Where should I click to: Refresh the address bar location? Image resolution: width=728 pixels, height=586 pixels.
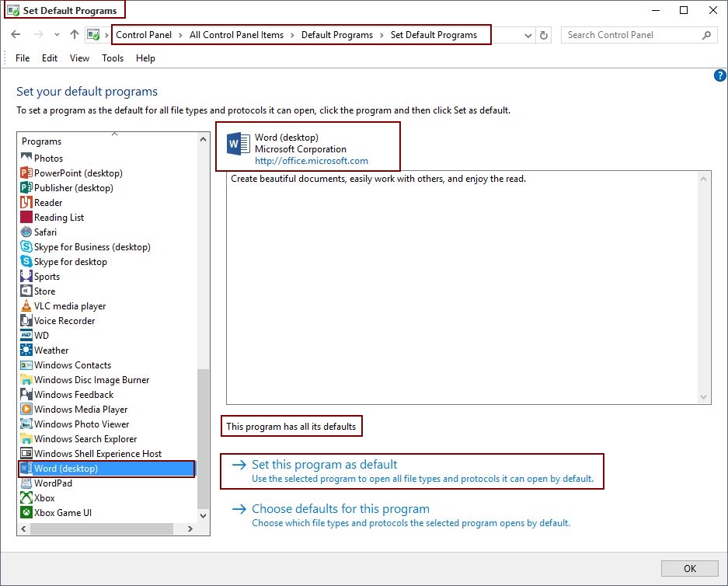click(x=544, y=35)
